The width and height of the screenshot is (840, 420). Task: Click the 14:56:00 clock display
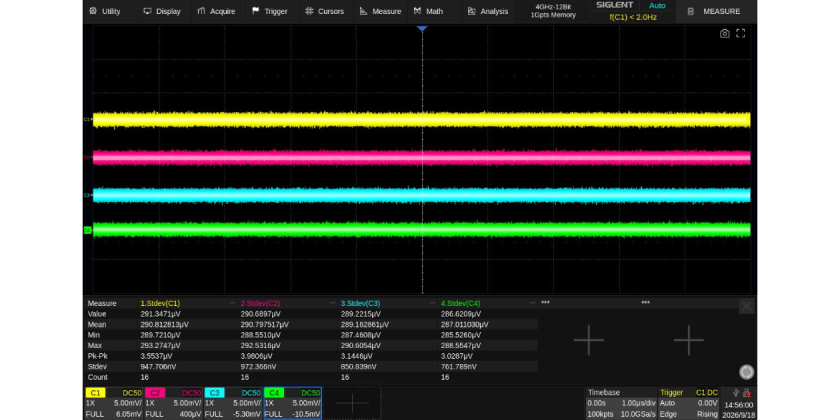click(739, 405)
